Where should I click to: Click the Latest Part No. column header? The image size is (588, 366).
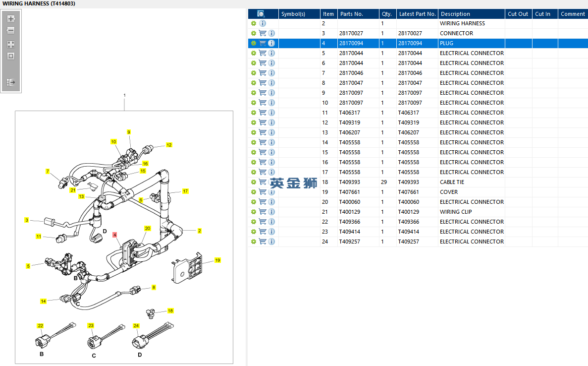[x=417, y=14]
